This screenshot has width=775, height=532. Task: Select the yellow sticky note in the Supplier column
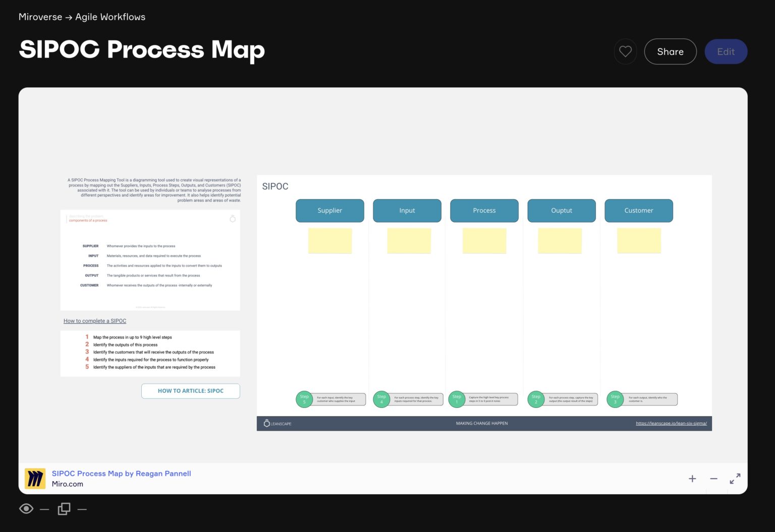(330, 241)
